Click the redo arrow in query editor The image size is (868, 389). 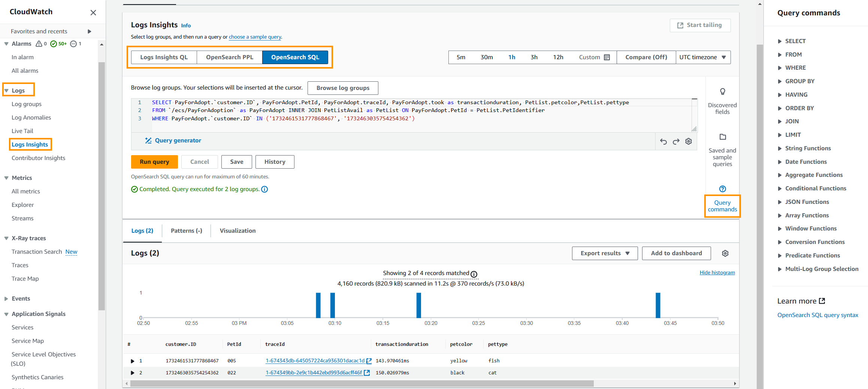(676, 142)
